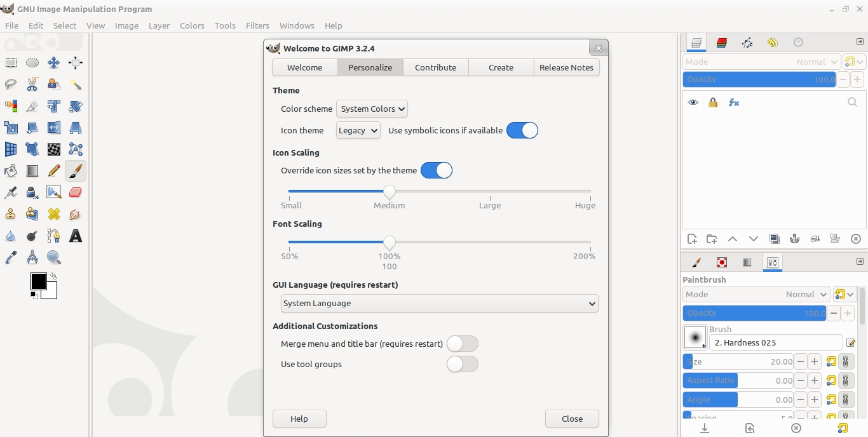Select the Text tool
868x437 pixels.
tap(76, 236)
